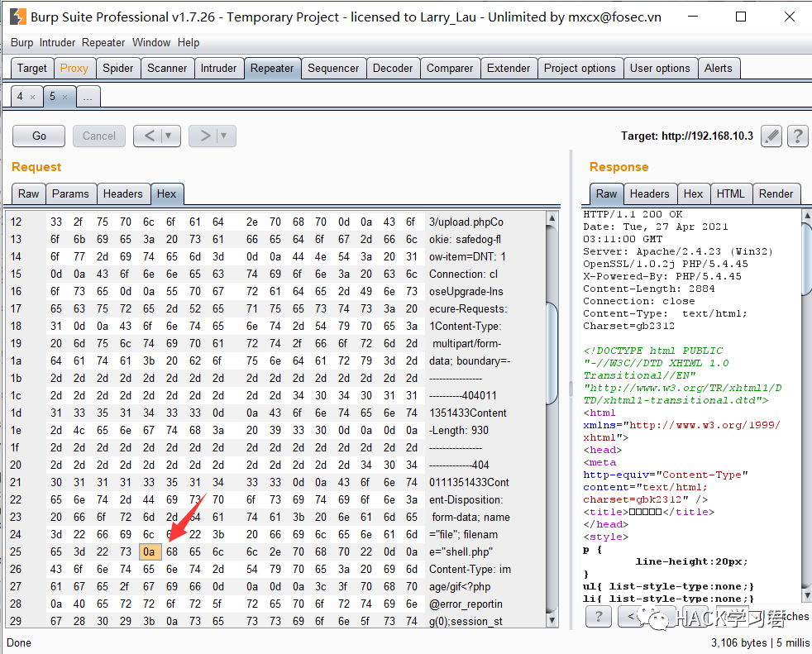Switch to the Scanner tab

[x=167, y=69]
